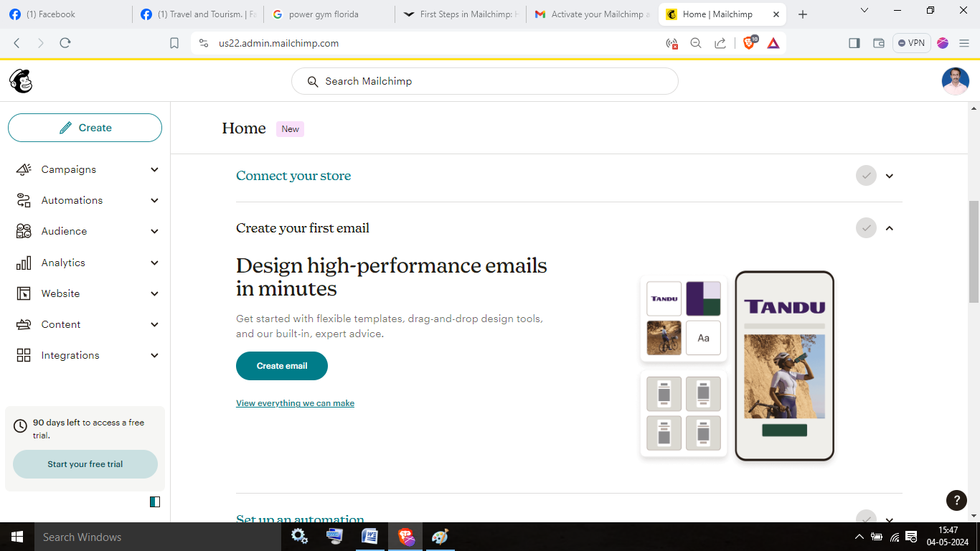Click the Brave Shields lion icon
The height and width of the screenshot is (551, 980).
click(749, 42)
